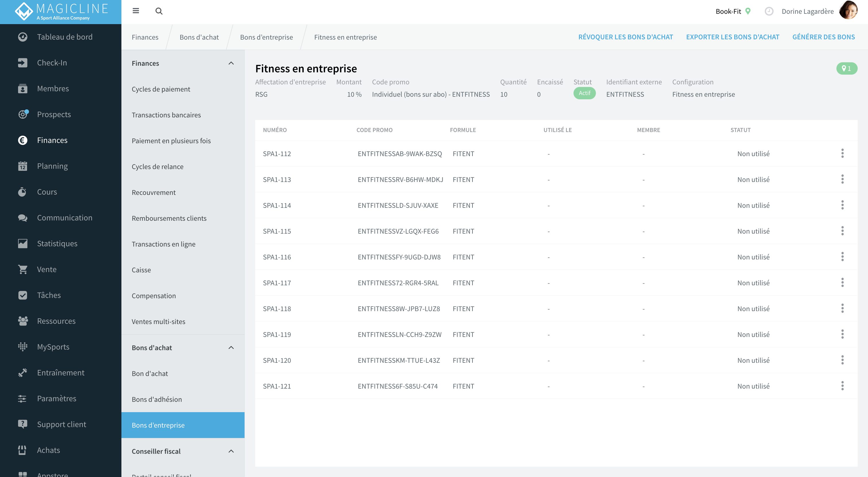Collapse the Finances section chevron
Image resolution: width=868 pixels, height=477 pixels.
[x=231, y=63]
